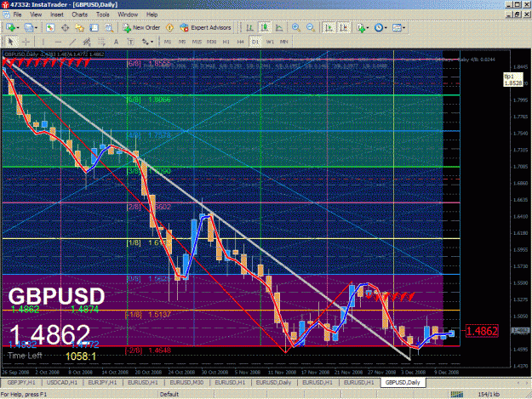
Task: Switch chart to Line Chart mode
Action: pos(279,28)
